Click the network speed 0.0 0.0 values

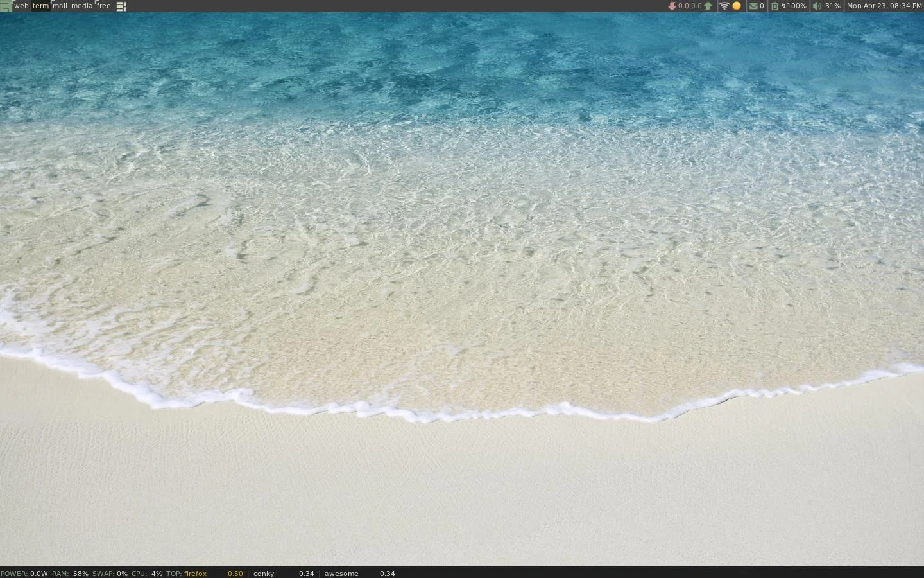690,6
